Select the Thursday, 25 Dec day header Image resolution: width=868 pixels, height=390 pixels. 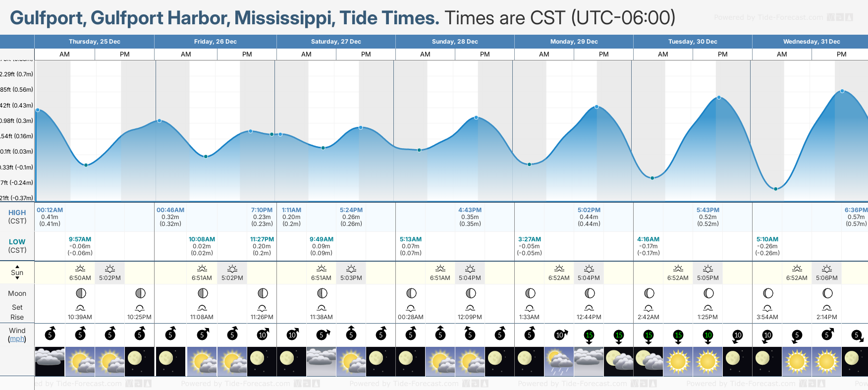95,42
